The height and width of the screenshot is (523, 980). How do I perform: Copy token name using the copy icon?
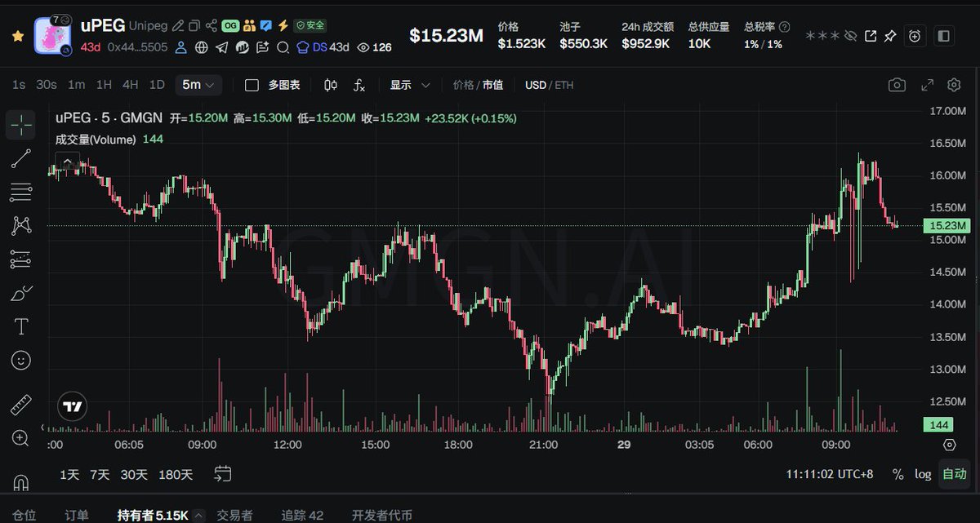click(194, 26)
